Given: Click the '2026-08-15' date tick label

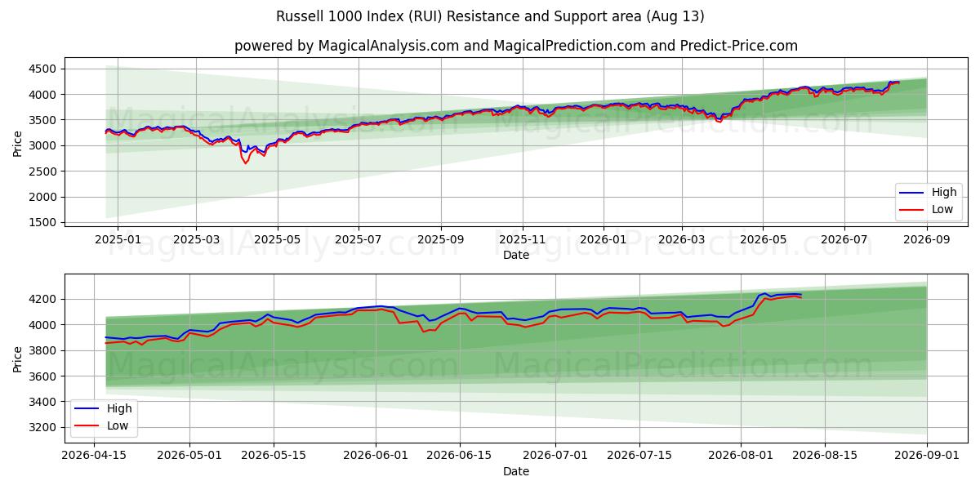Looking at the screenshot, I should (x=826, y=456).
